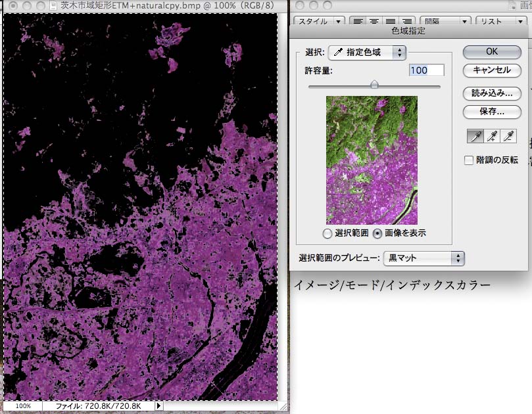Click the キャンセル button
Viewport: 532px width, 414px height.
[x=492, y=70]
